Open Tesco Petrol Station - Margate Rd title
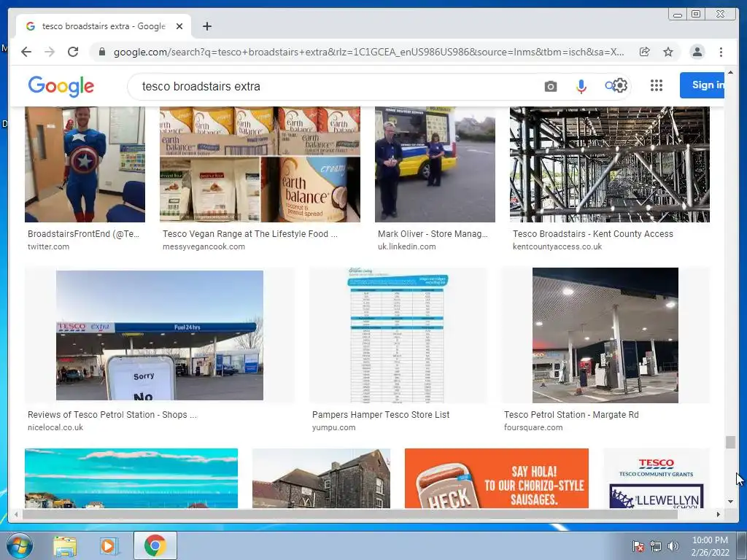 point(571,415)
